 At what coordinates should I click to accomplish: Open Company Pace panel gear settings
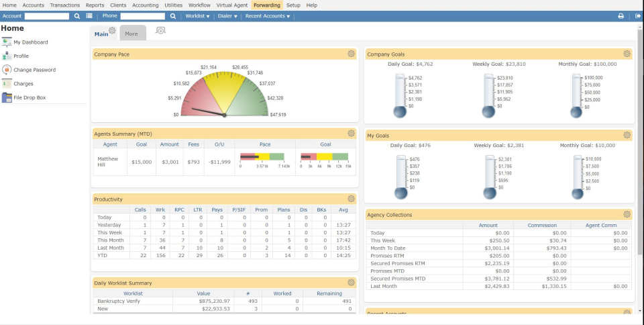tap(351, 54)
